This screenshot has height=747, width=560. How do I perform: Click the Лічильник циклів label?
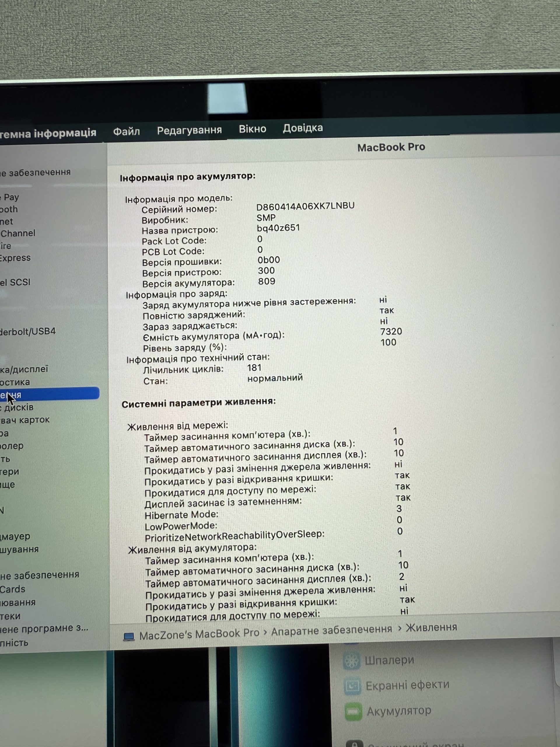(183, 369)
